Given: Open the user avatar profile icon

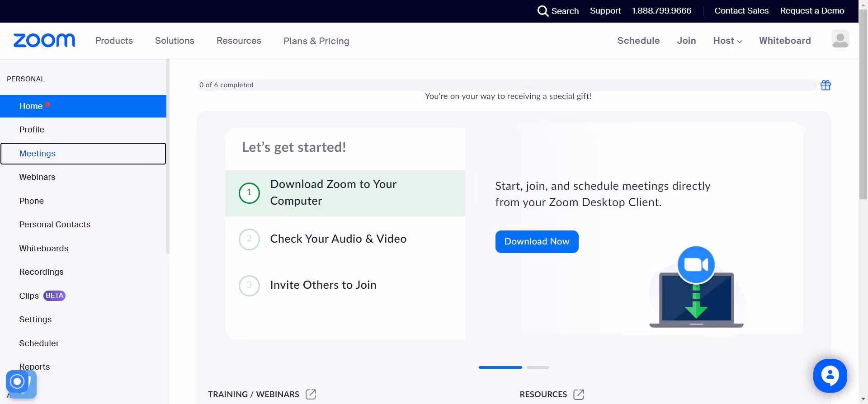Looking at the screenshot, I should (x=840, y=39).
